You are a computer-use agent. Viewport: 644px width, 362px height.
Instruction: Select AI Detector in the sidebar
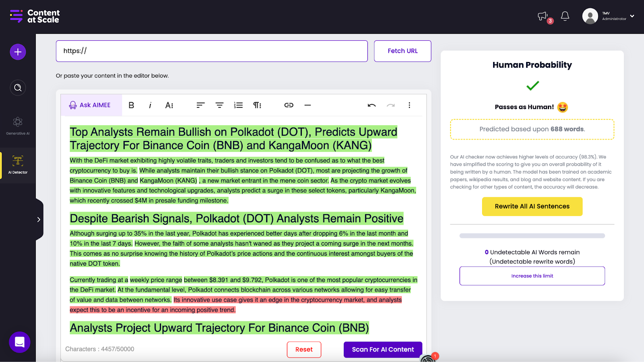point(18,165)
